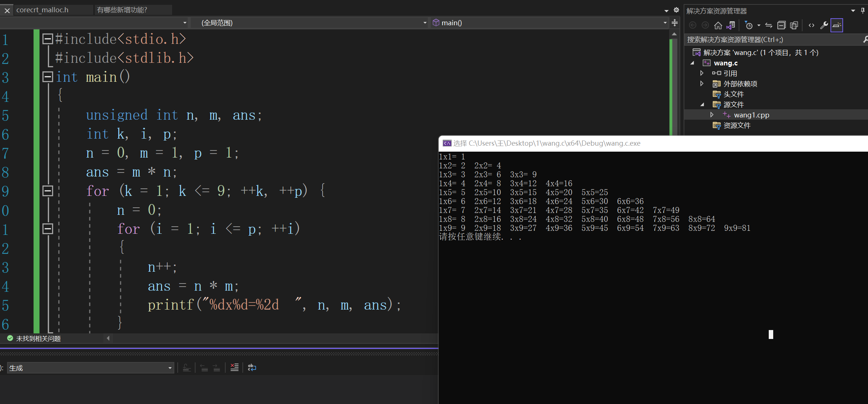The image size is (868, 404).
Task: Open the 生成 output source dropdown
Action: (x=170, y=368)
